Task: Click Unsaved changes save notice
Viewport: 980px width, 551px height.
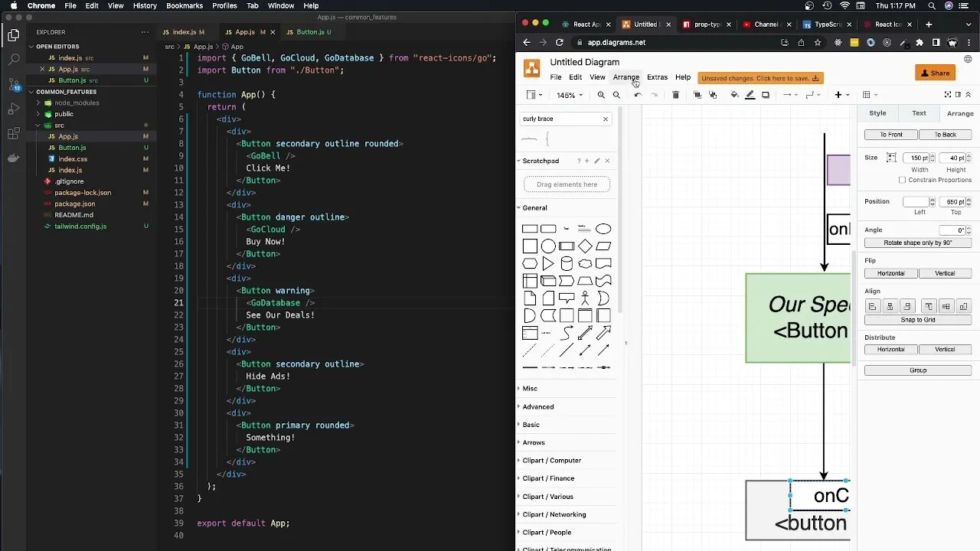Action: point(759,78)
